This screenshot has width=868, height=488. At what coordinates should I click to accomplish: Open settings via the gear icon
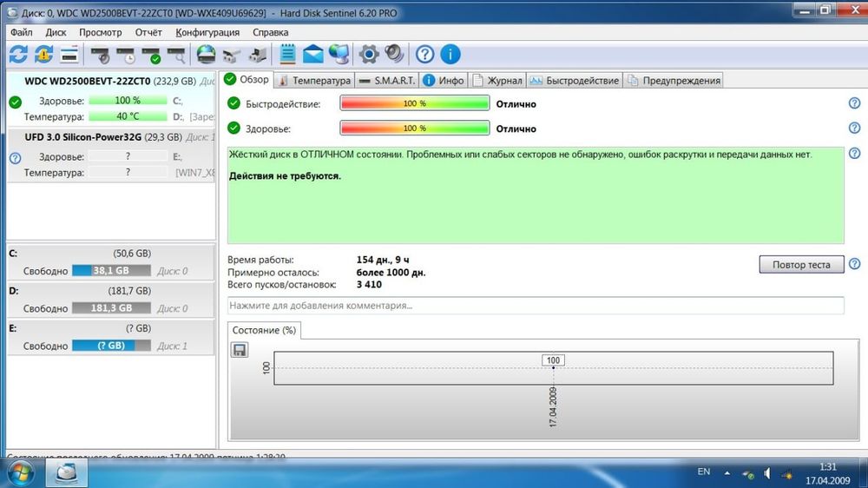pos(369,55)
